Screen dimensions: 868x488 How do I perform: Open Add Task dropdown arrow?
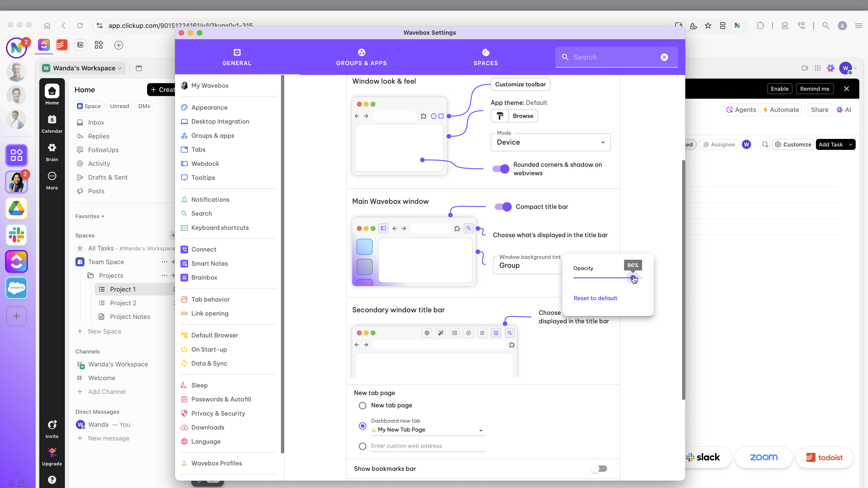click(850, 145)
